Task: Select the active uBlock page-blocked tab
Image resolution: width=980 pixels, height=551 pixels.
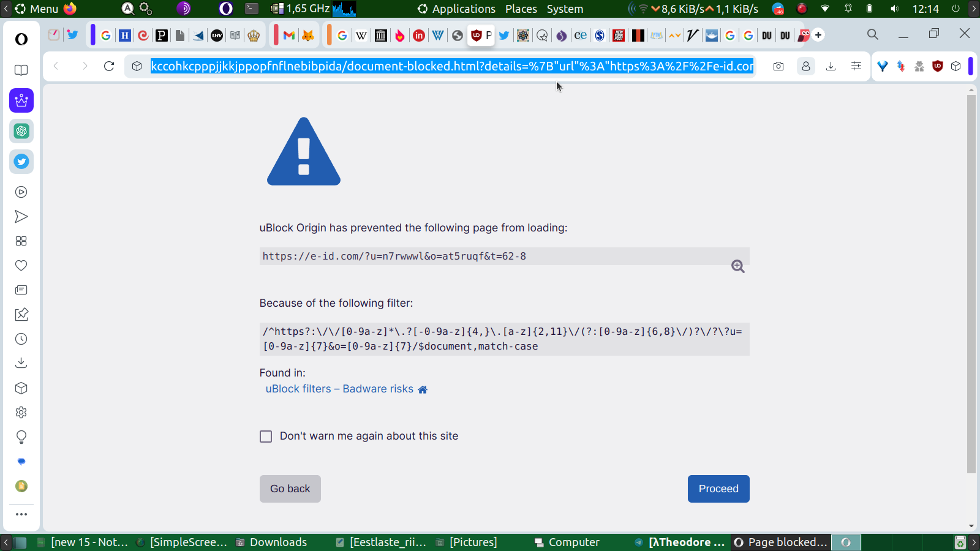Action: tap(481, 36)
